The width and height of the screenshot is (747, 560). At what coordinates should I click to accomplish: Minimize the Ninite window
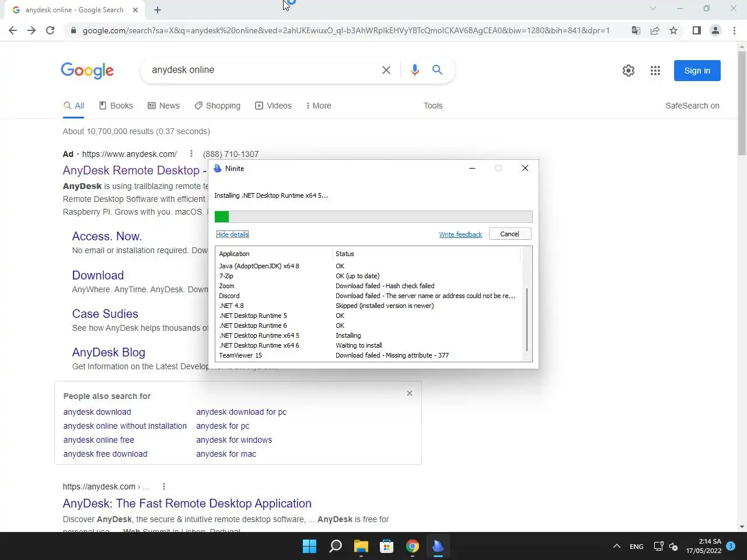click(472, 168)
